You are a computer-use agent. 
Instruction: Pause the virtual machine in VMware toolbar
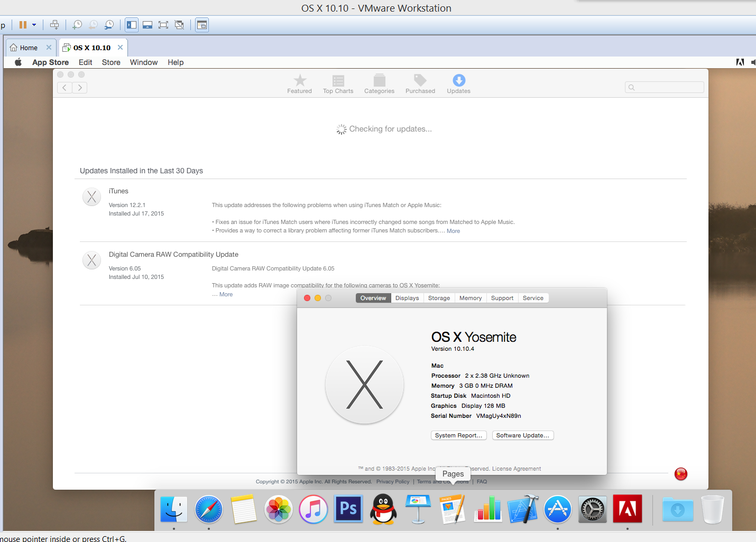[23, 25]
